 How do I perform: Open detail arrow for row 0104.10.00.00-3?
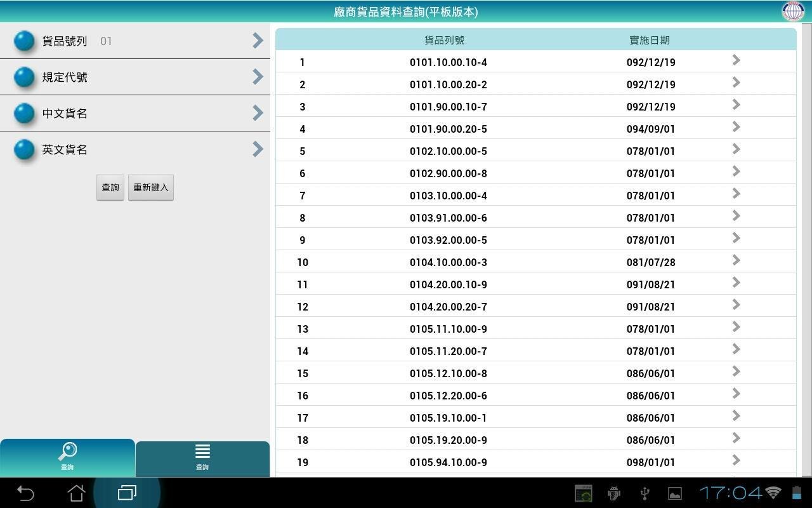tap(736, 260)
